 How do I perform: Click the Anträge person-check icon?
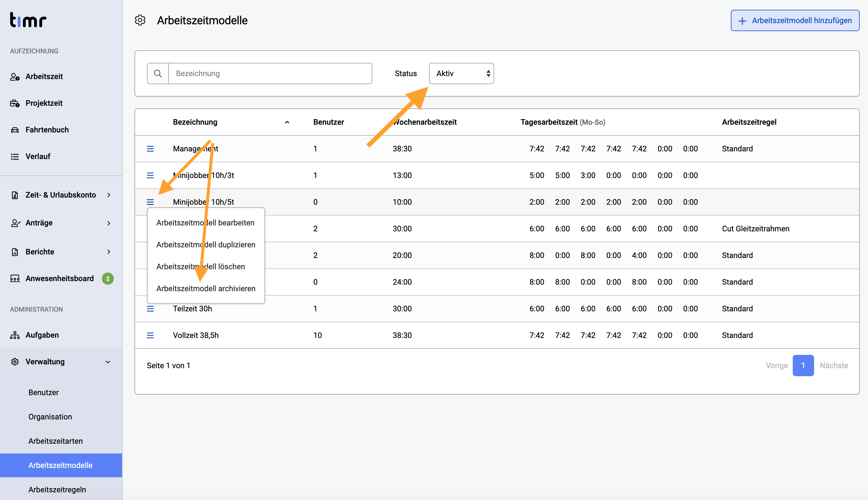click(15, 223)
